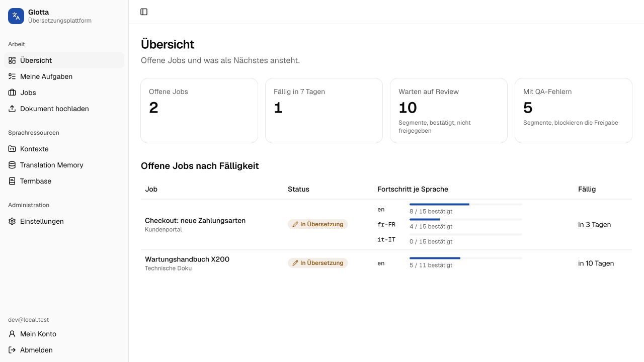
Task: Click the Abmelden logout icon
Action: 12,350
